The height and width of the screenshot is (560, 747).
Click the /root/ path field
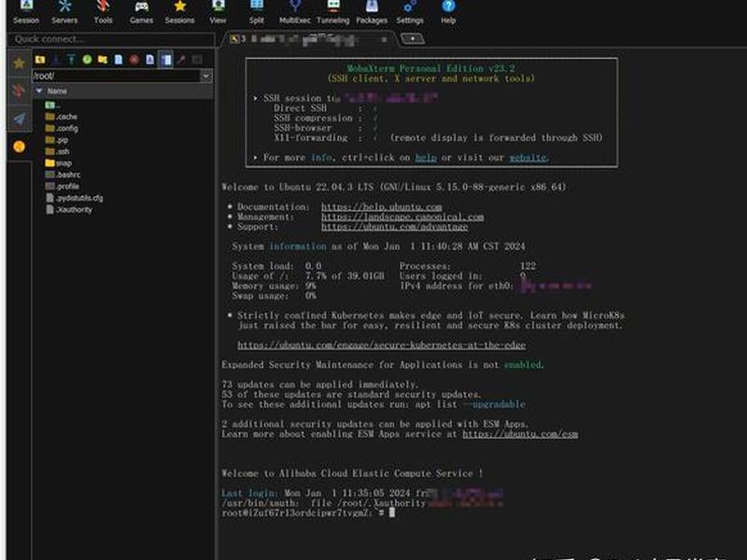pos(116,76)
